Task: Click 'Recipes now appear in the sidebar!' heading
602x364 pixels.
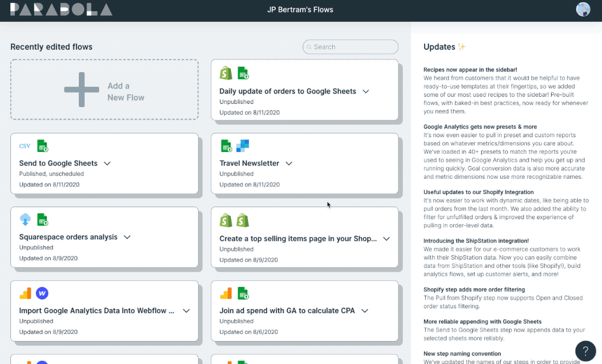Action: point(470,70)
